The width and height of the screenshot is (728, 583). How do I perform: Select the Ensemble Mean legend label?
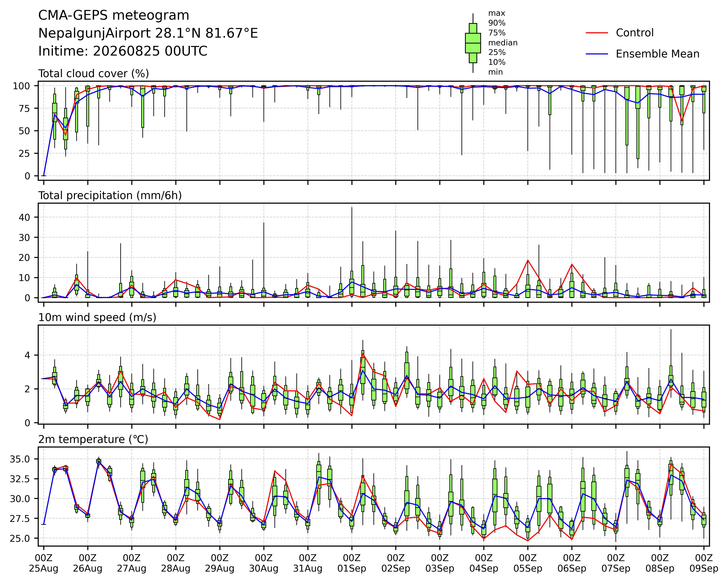pos(657,54)
